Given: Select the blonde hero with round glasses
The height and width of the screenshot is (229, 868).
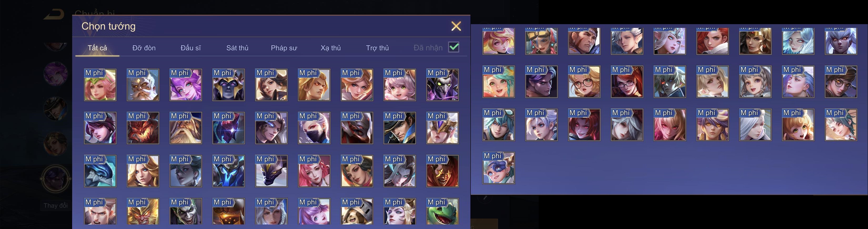Looking at the screenshot, I should pyautogui.click(x=584, y=82).
